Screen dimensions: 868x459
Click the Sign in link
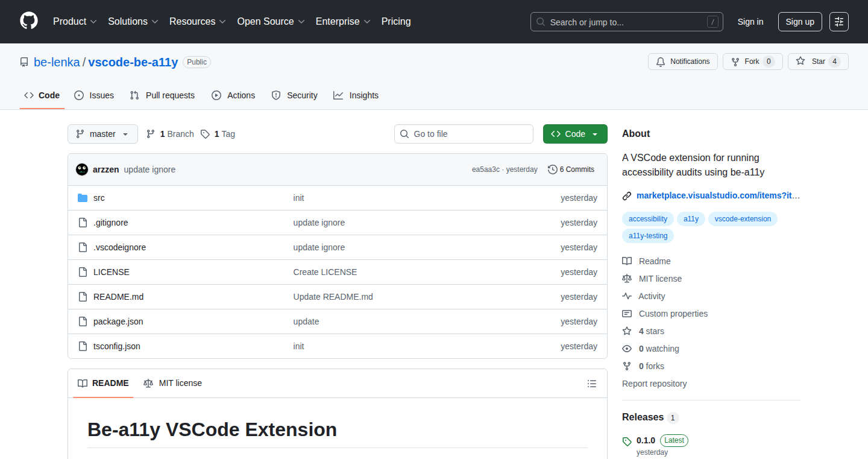coord(750,22)
